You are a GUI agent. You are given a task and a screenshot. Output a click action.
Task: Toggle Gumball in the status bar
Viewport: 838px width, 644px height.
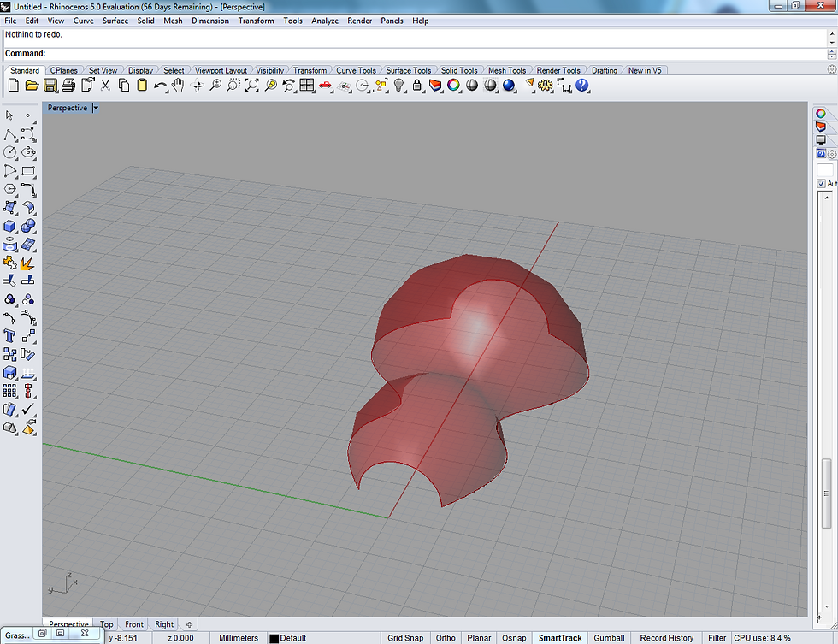(x=609, y=638)
